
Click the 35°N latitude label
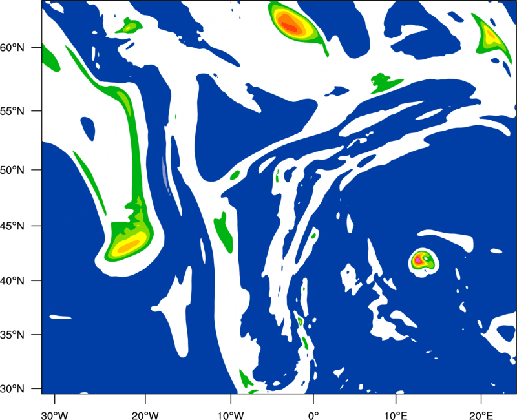click(12, 335)
